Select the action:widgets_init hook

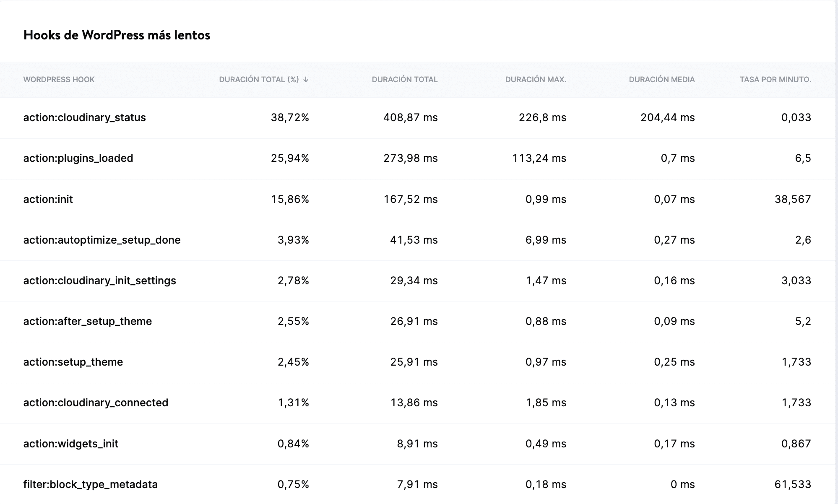(x=70, y=444)
